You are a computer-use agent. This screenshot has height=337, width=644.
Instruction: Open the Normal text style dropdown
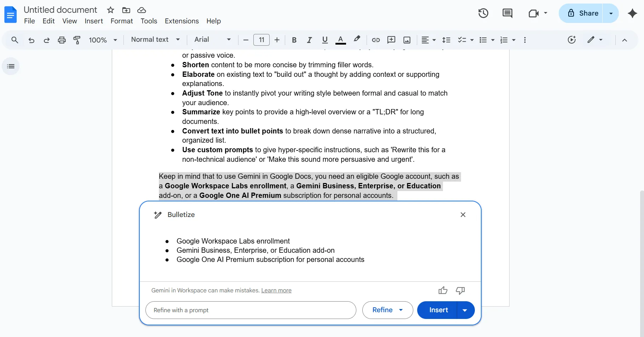point(156,40)
